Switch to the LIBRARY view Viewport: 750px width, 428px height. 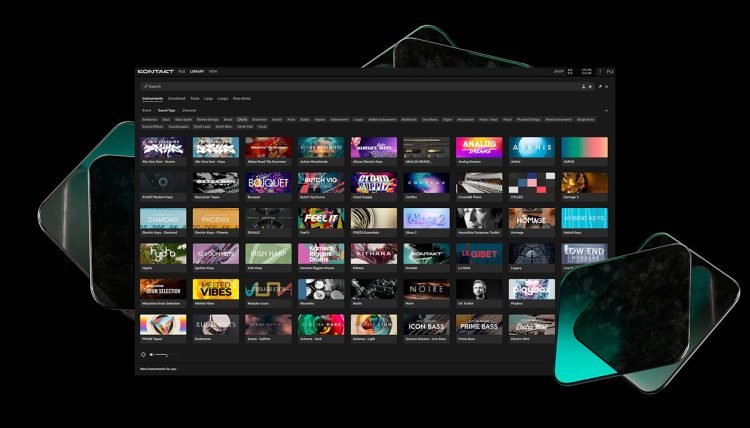[197, 72]
